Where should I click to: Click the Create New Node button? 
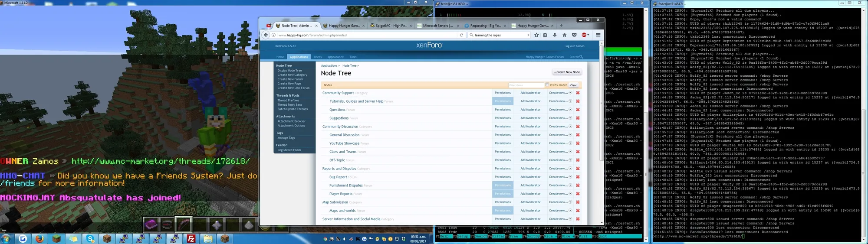567,72
